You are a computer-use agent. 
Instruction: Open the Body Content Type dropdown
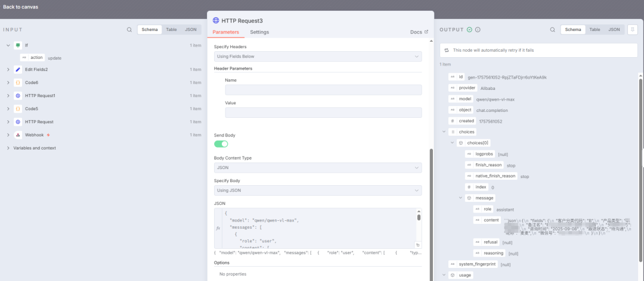coord(317,168)
